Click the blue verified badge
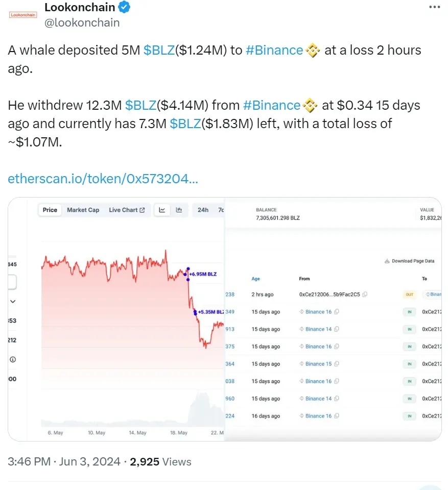This screenshot has height=490, width=448. point(125,7)
